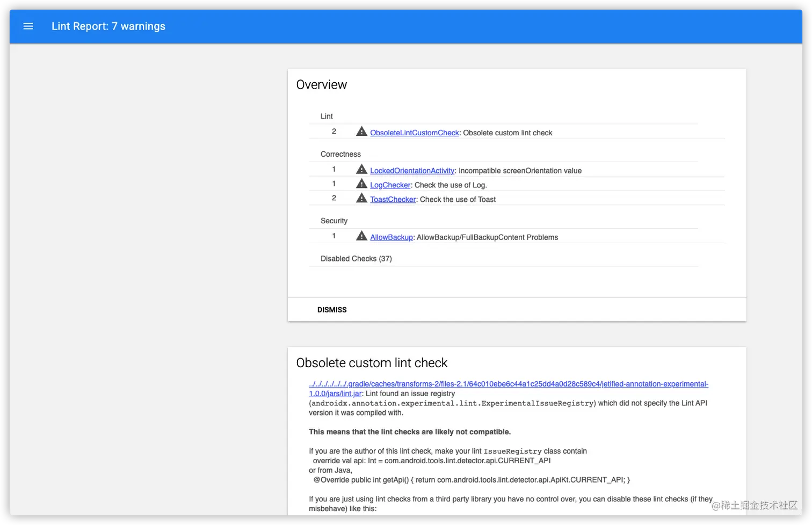
Task: Open the ToastChecker issue link
Action: click(x=392, y=199)
